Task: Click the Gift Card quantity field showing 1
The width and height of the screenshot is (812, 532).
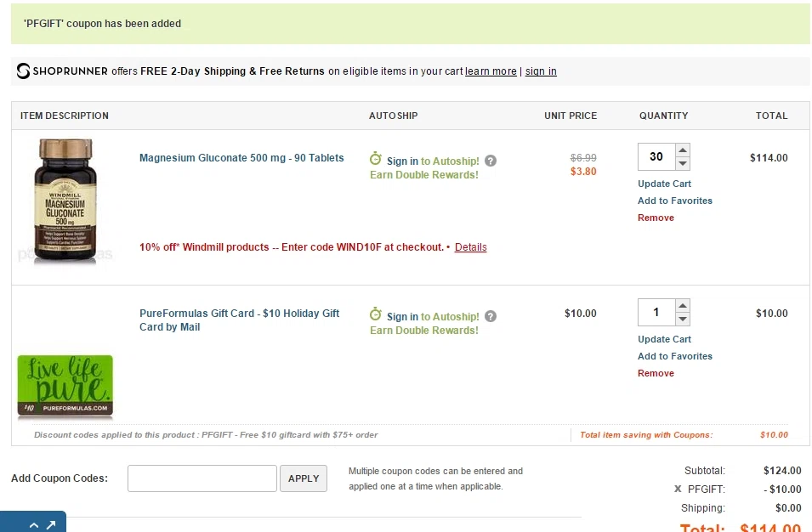Action: coord(656,312)
